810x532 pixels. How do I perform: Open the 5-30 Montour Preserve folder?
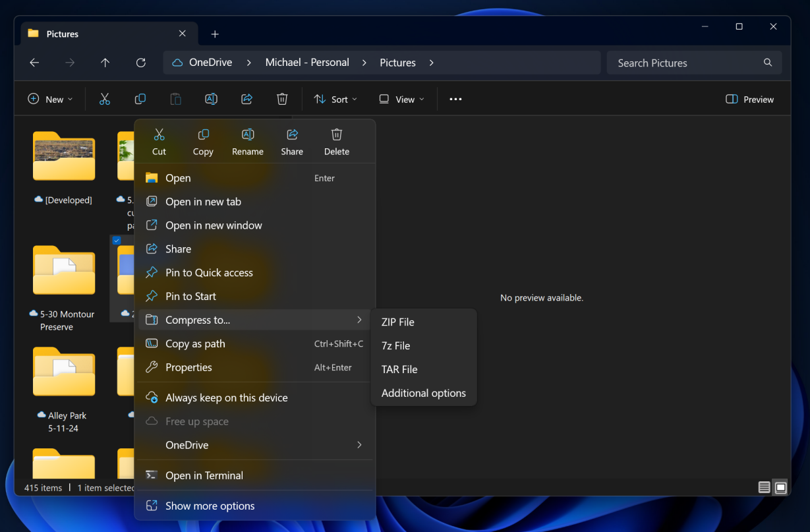[x=63, y=270]
